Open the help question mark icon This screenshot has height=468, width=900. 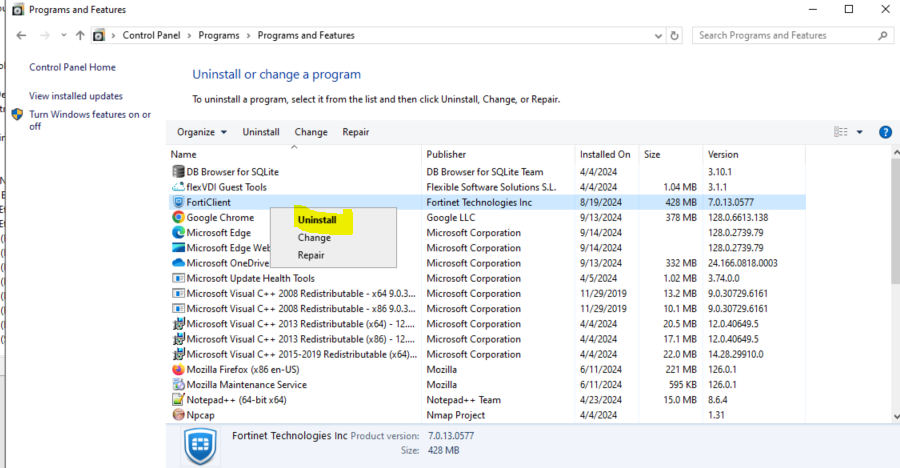tap(884, 132)
